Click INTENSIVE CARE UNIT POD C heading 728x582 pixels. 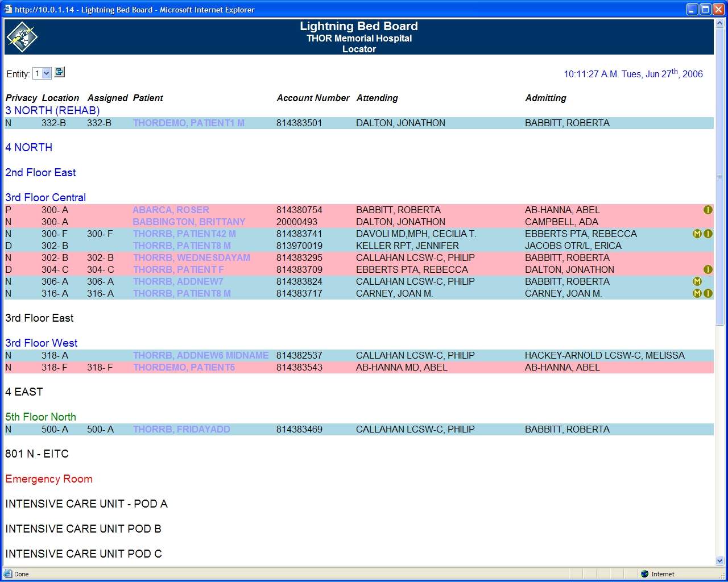[x=84, y=554]
